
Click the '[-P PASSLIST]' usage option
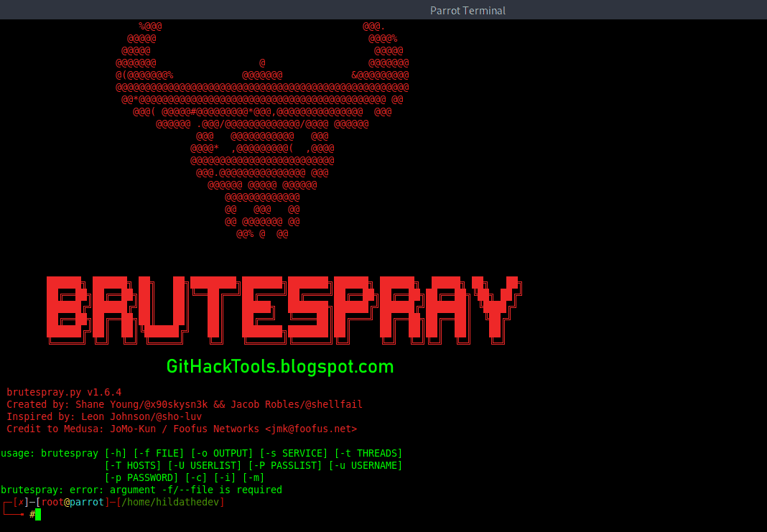(x=285, y=465)
